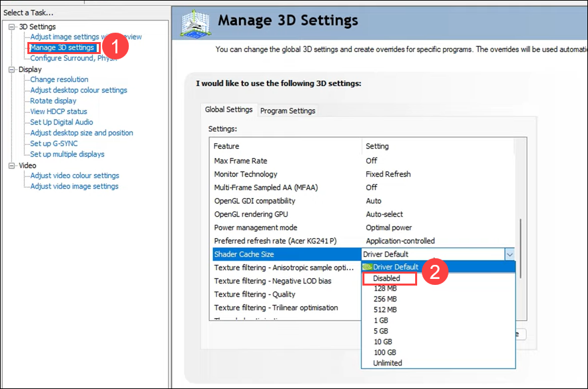Viewport: 588px width, 389px height.
Task: Select Texture filtering - Quality row
Action: pos(286,294)
